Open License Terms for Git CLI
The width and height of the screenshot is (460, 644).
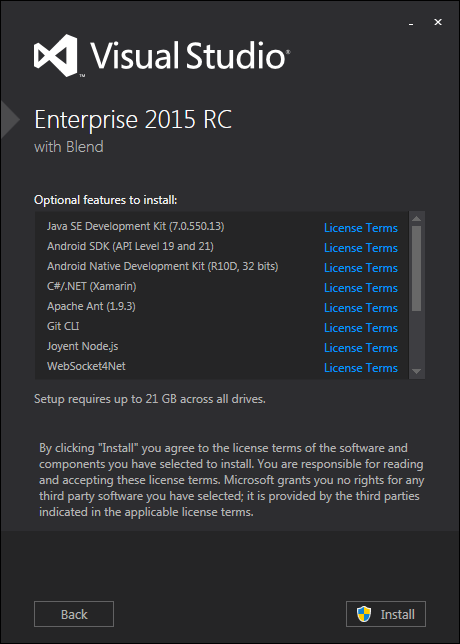pyautogui.click(x=361, y=328)
